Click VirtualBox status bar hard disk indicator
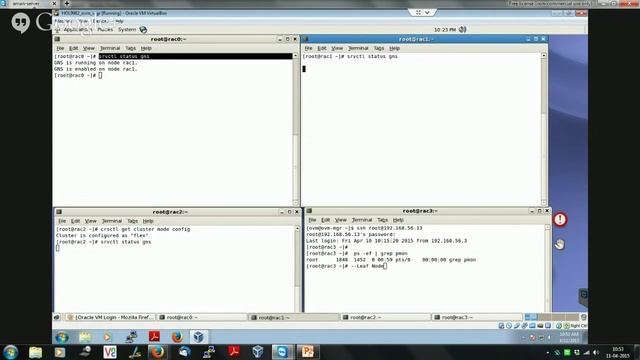The width and height of the screenshot is (640, 360). 501,326
